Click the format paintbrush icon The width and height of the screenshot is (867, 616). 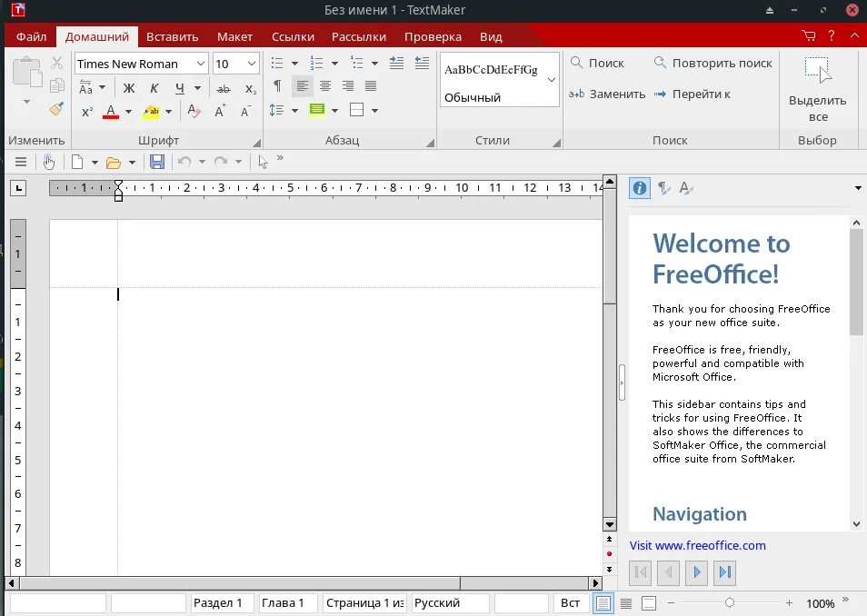56,109
